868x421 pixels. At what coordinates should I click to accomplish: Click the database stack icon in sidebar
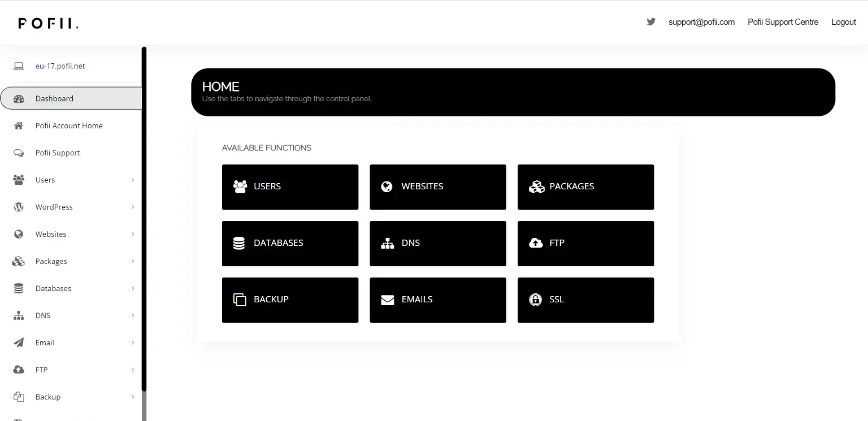[19, 288]
